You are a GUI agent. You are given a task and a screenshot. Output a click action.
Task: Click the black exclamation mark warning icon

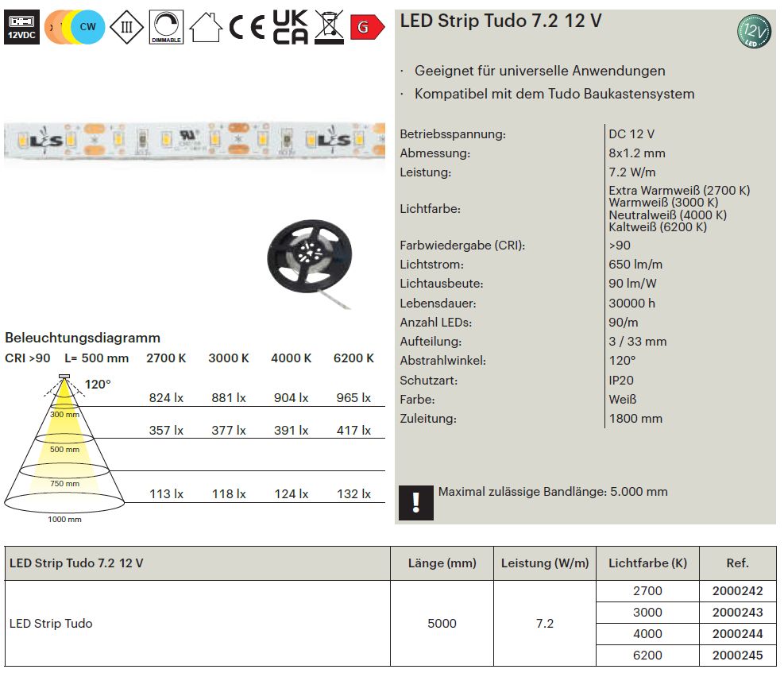click(x=416, y=502)
